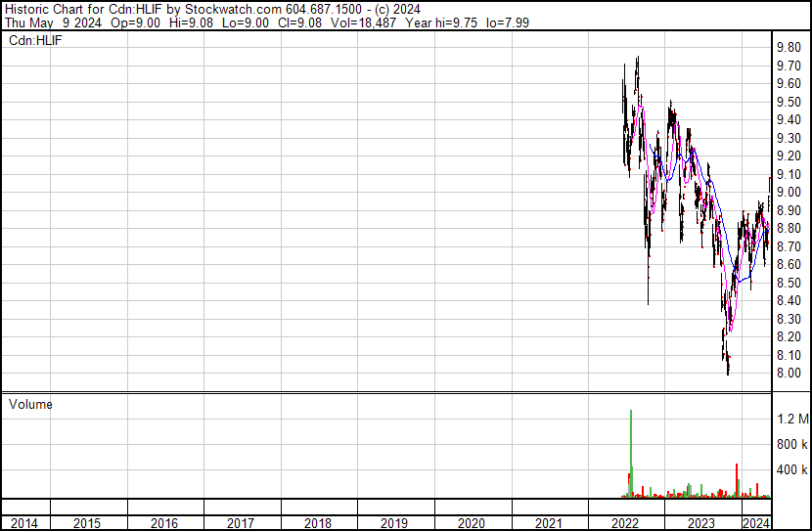Click the 2023 year label on timeline

pyautogui.click(x=701, y=523)
